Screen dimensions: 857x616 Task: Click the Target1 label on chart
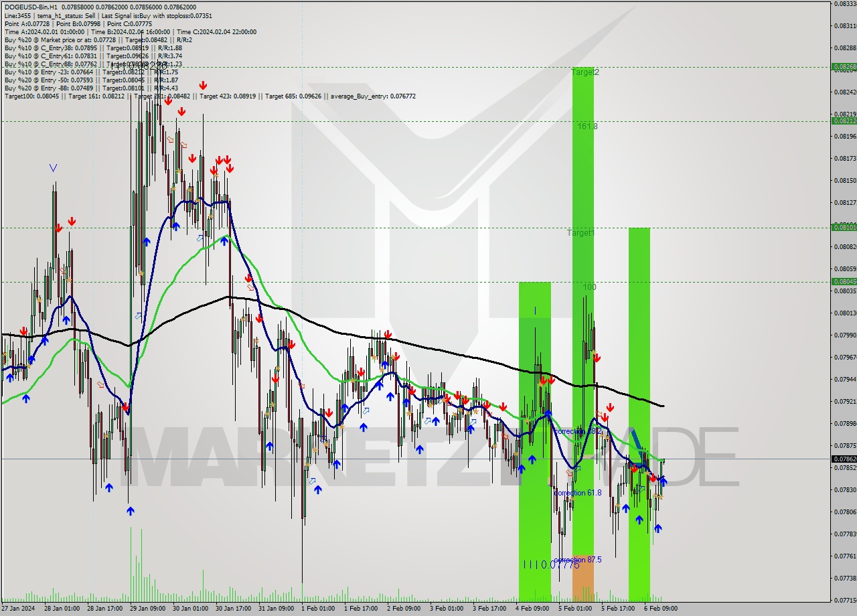point(580,232)
